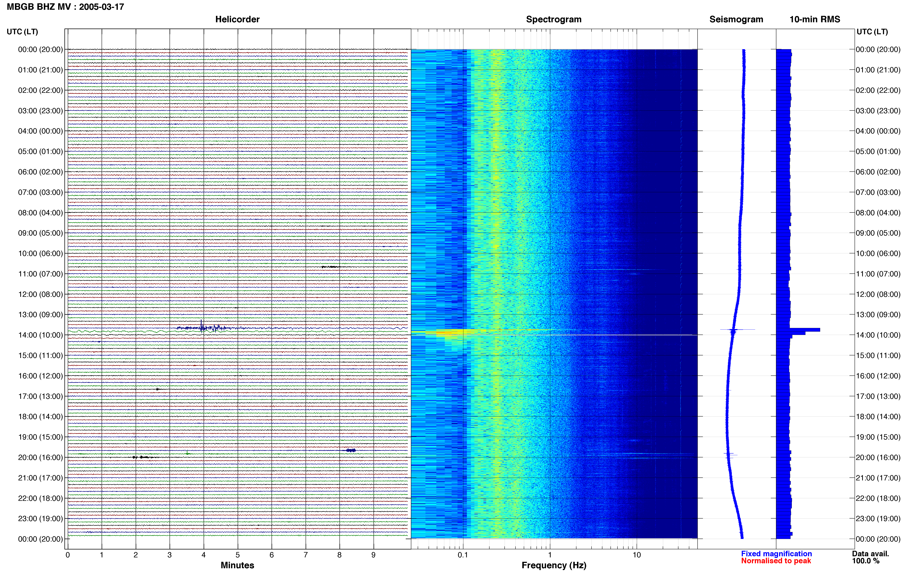Select the 10-min RMS panel heading

[815, 19]
